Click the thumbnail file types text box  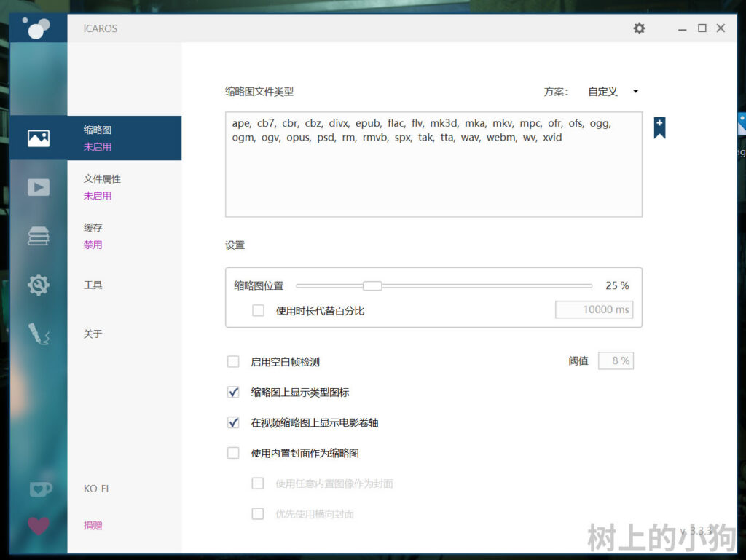click(x=433, y=175)
